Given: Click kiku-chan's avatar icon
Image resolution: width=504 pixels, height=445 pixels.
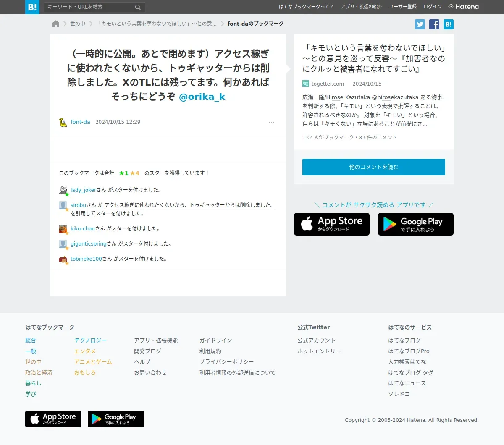Looking at the screenshot, I should pyautogui.click(x=63, y=229).
